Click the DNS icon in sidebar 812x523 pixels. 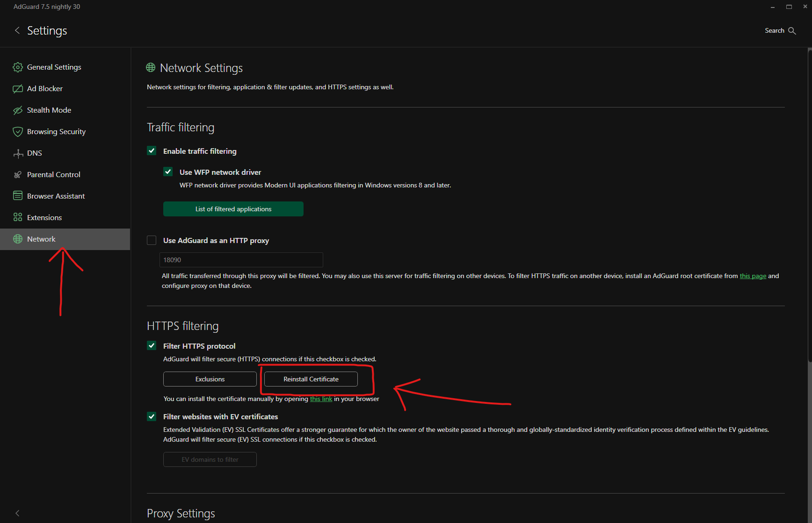point(18,153)
